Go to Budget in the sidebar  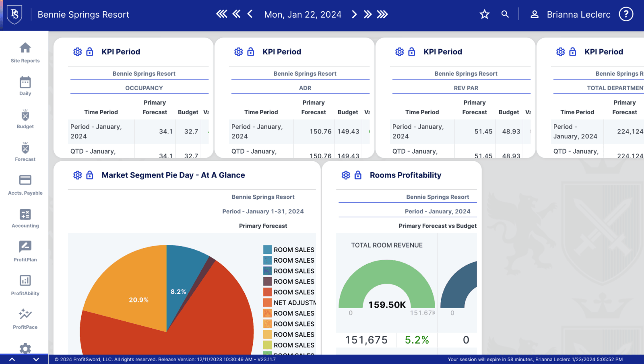click(x=25, y=119)
